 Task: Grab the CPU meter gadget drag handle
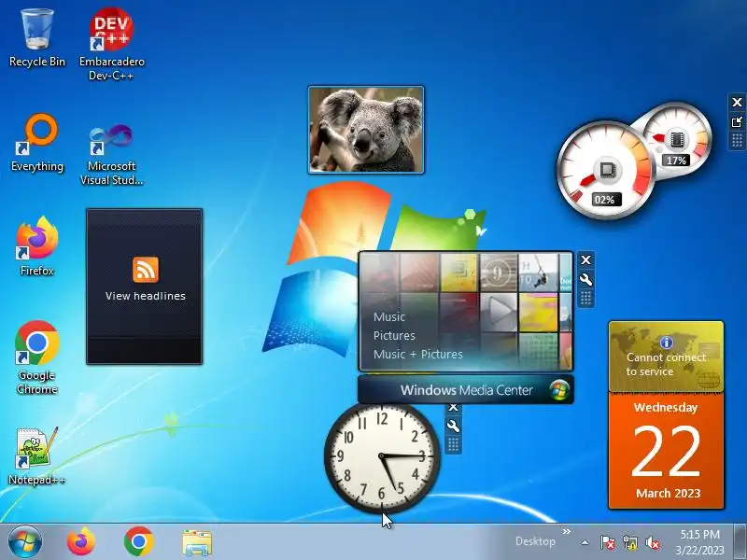[x=737, y=141]
